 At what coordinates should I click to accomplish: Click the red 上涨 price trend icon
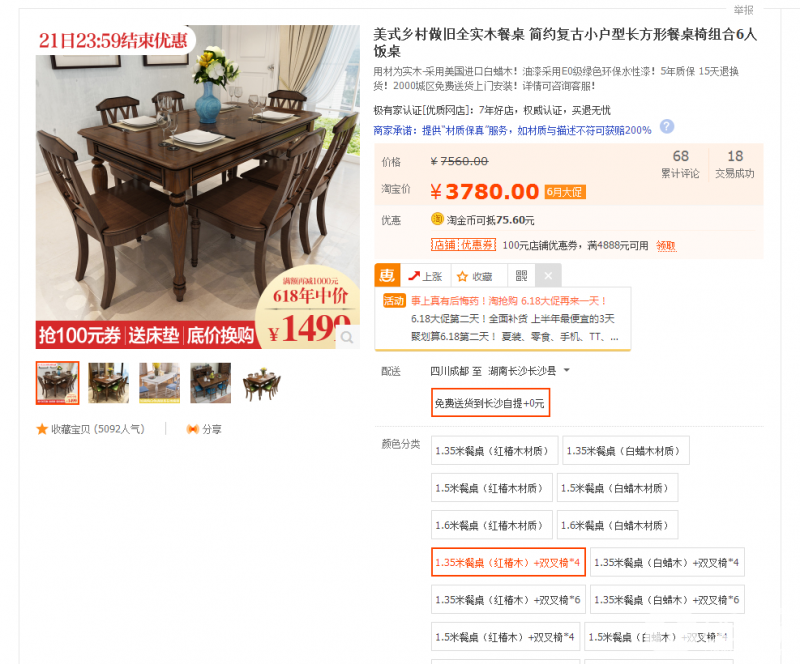(x=414, y=276)
